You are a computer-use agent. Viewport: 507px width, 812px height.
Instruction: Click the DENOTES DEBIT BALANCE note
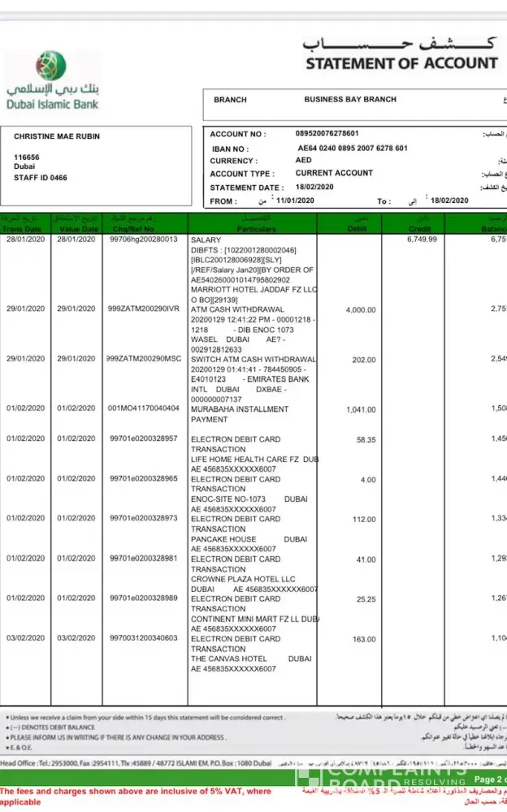coord(50,728)
